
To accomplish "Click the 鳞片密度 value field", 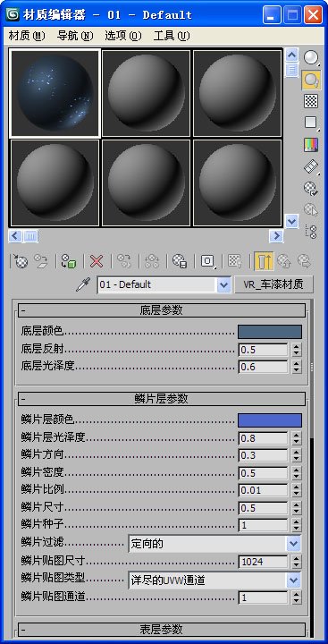I will (263, 473).
